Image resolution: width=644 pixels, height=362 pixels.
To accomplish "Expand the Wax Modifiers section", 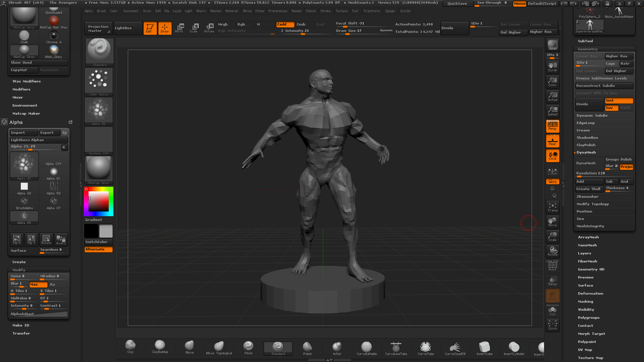I will (26, 81).
